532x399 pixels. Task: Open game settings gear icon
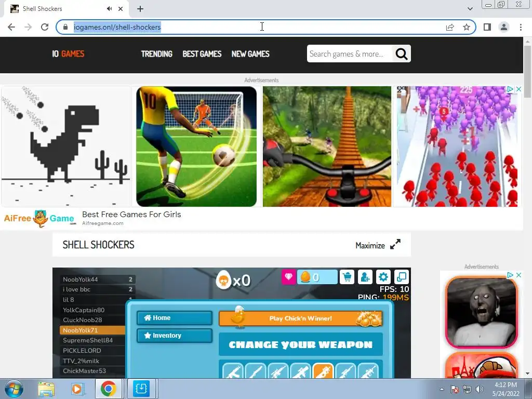(x=383, y=277)
